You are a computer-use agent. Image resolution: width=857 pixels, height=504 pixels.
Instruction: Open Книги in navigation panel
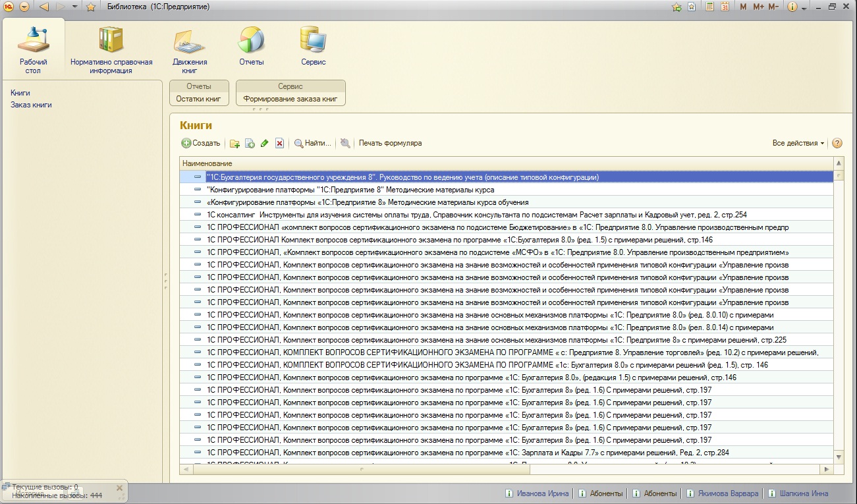coord(20,93)
